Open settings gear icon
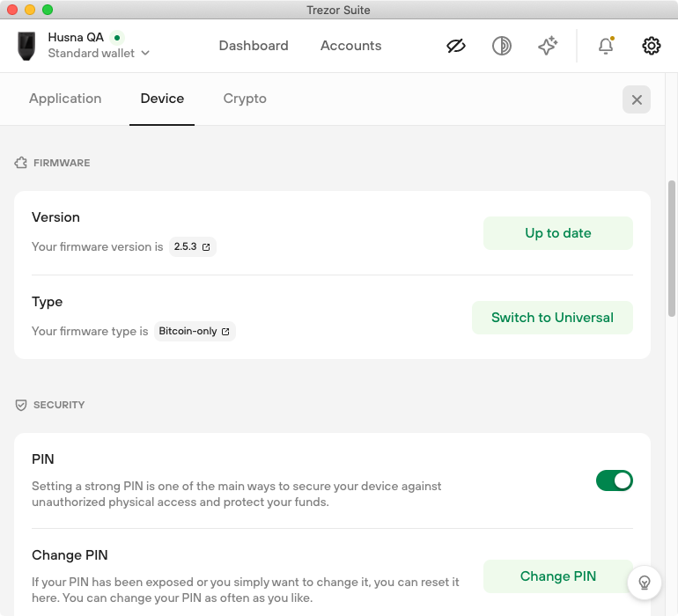This screenshot has height=616, width=678. 652,46
